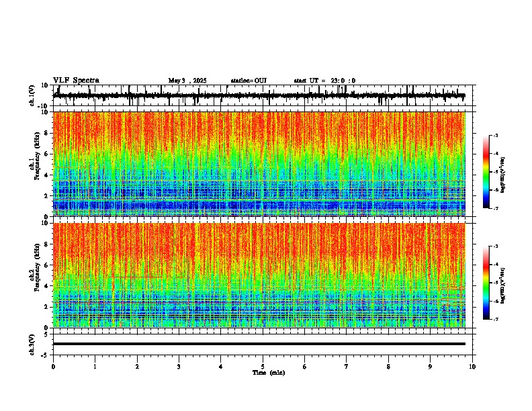Click the "start UT = 23:0 :0" text

click(x=324, y=81)
